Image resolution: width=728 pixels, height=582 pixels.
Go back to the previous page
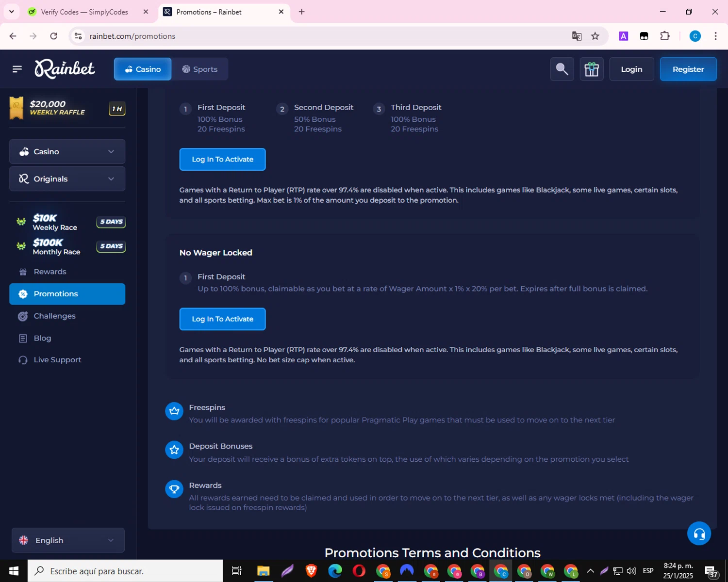(x=13, y=36)
